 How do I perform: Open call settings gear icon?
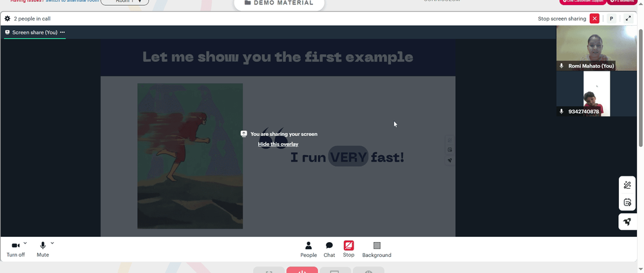(7, 19)
